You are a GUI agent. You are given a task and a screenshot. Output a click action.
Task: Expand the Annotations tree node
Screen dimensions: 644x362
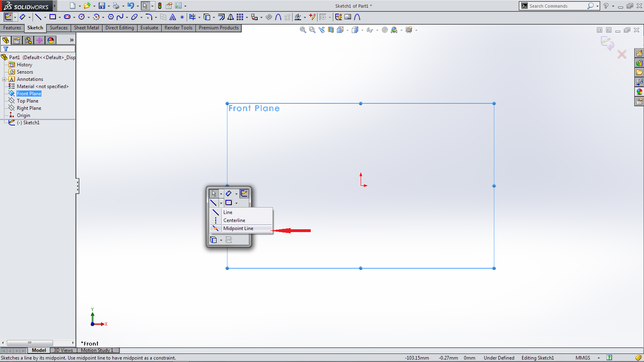point(4,79)
